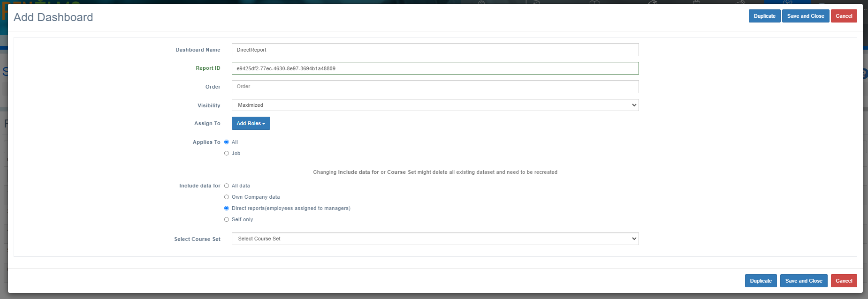The image size is (868, 299).
Task: Click the Duplicate button in the dialog footer
Action: pyautogui.click(x=761, y=281)
